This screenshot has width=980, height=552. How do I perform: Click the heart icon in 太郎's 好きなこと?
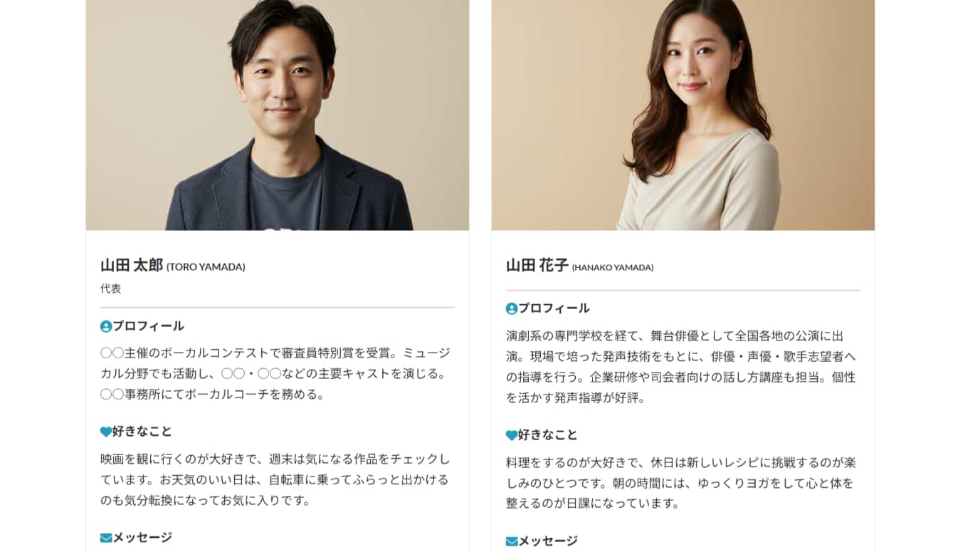pos(106,432)
